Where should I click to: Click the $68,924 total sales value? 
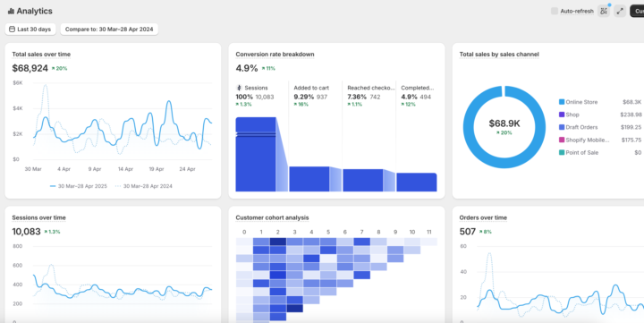point(30,68)
